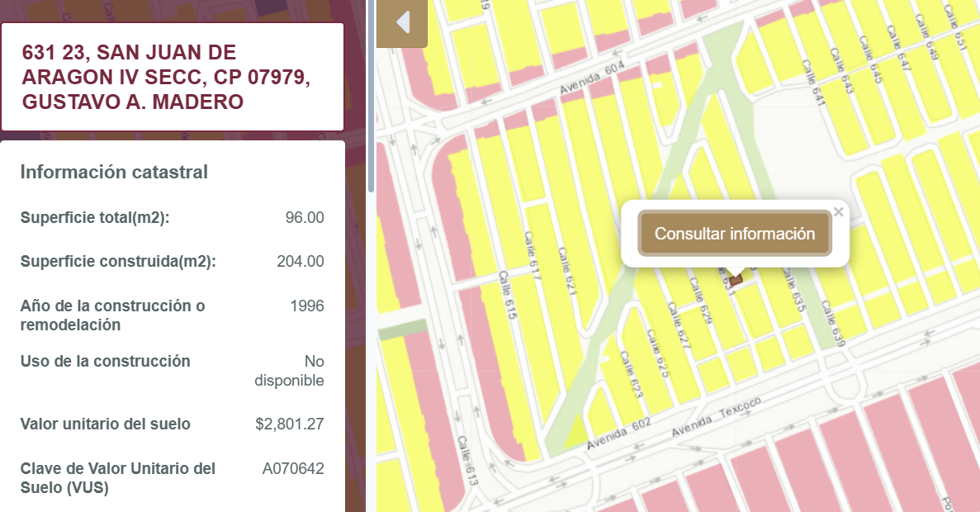The image size is (980, 512).
Task: Click the Calle 615 street label
Action: pos(508,296)
